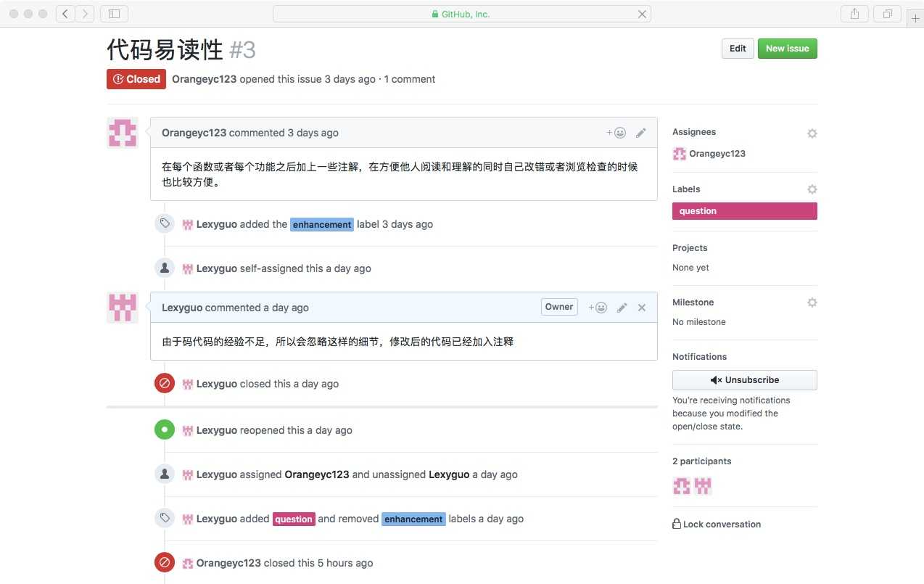Click person icon beside assigned Orangeyc123 event

tap(165, 474)
